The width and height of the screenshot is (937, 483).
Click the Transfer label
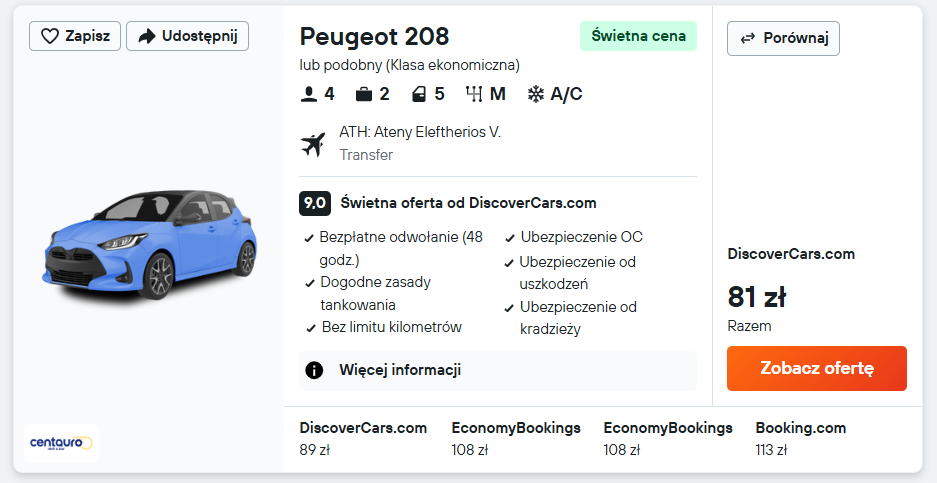[366, 155]
